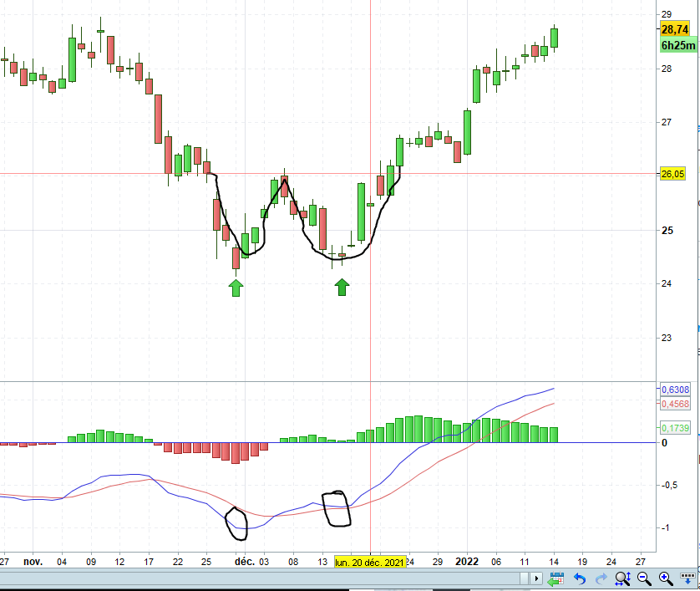Click the redo arrow icon
The width and height of the screenshot is (700, 591).
601,578
